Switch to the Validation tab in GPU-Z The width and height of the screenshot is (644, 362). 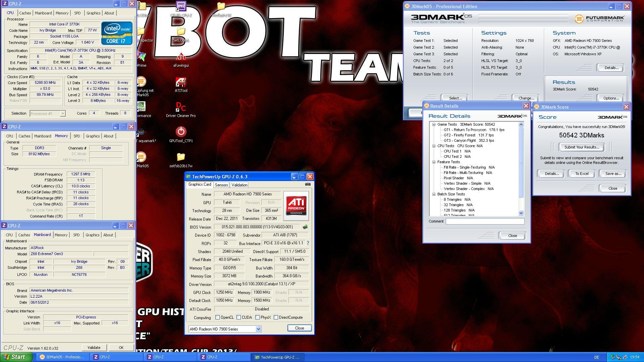(x=239, y=185)
